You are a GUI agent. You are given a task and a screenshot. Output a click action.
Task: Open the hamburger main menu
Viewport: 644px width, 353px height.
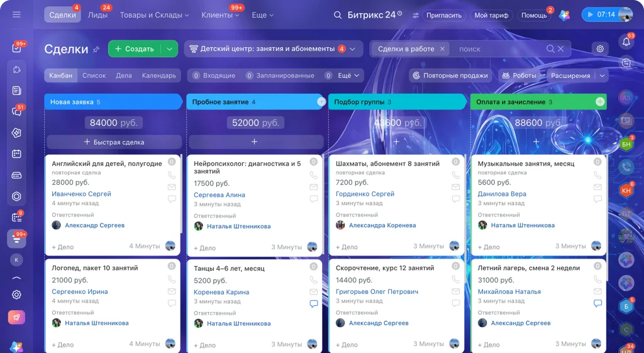click(16, 15)
